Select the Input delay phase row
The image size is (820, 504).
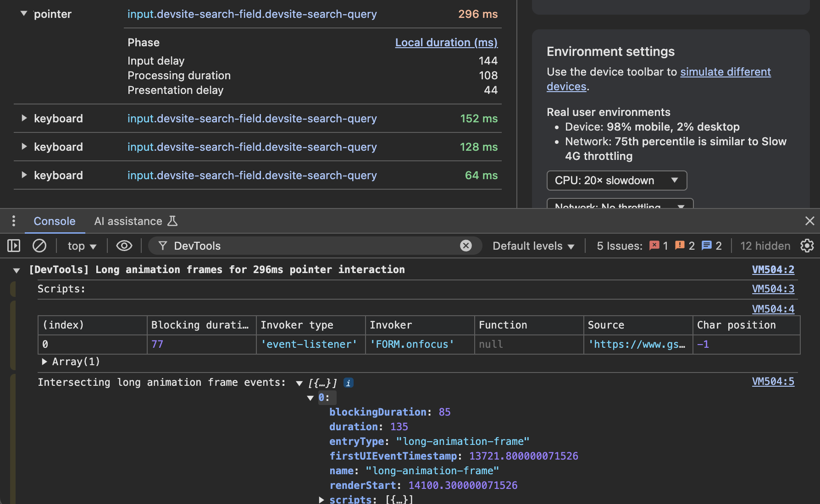(312, 61)
